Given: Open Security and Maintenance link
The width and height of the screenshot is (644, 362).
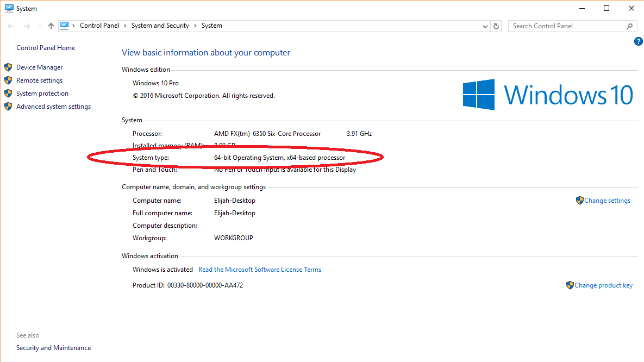Looking at the screenshot, I should click(53, 348).
